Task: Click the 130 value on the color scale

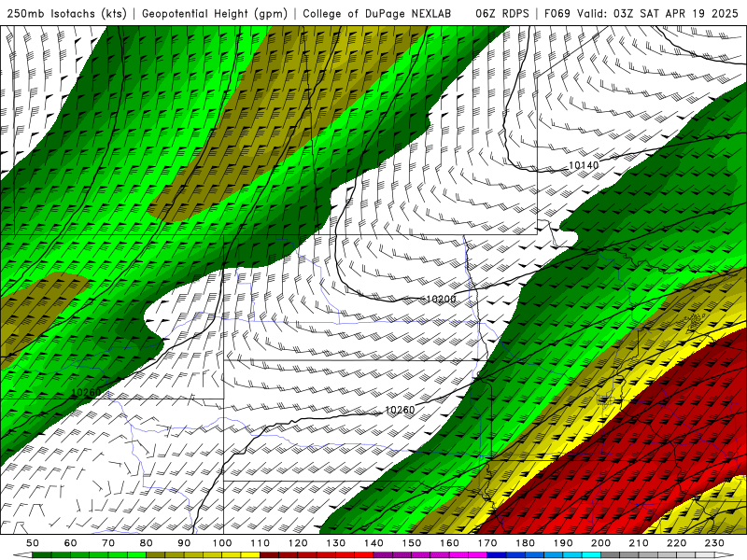Action: pyautogui.click(x=336, y=543)
